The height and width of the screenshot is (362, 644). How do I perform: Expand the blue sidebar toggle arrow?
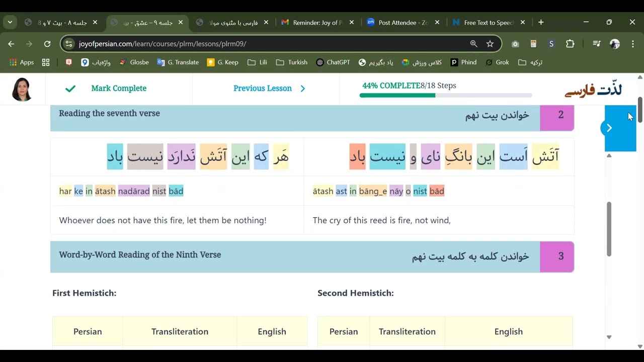click(x=609, y=128)
